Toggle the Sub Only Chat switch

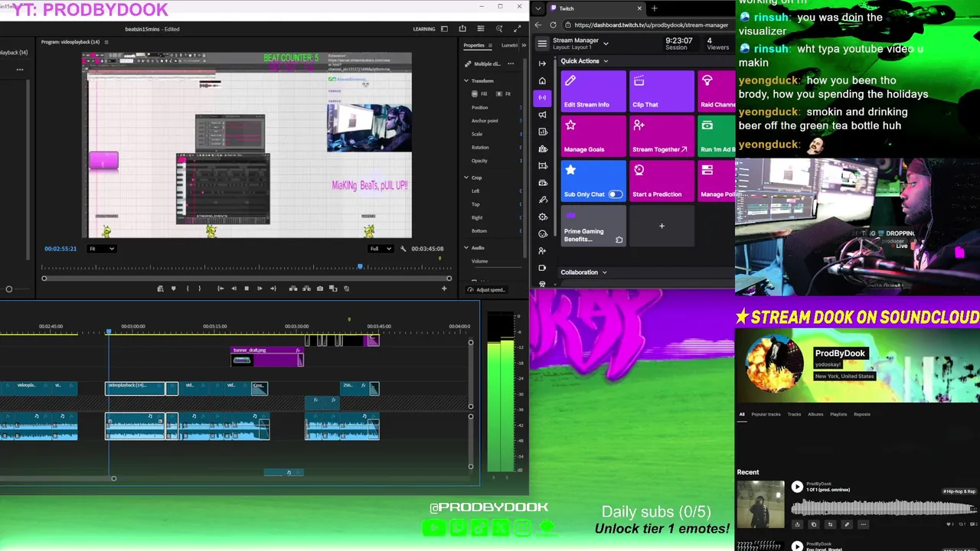616,194
